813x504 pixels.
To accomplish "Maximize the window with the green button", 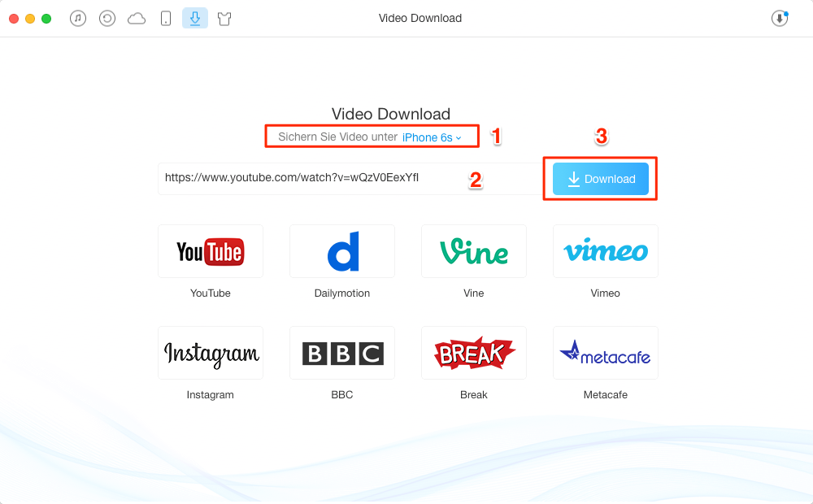I will 46,19.
